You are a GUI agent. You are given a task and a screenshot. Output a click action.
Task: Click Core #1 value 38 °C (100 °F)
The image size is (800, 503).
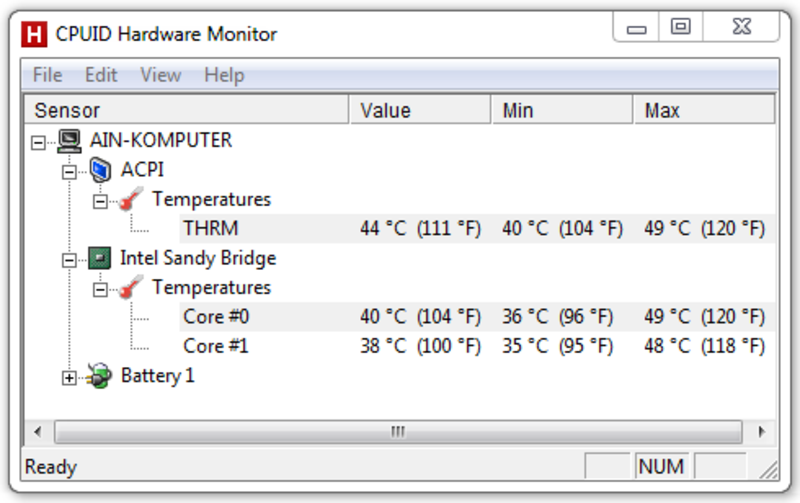coord(420,346)
